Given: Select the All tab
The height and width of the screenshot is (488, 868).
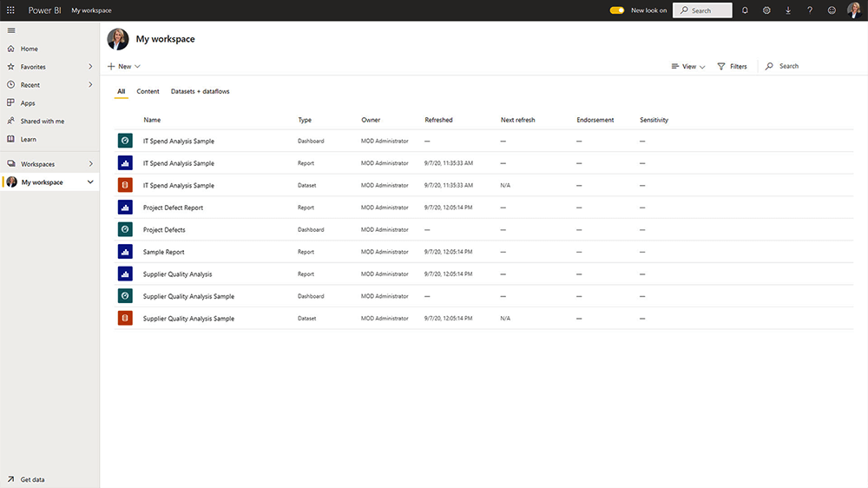Looking at the screenshot, I should pyautogui.click(x=122, y=91).
